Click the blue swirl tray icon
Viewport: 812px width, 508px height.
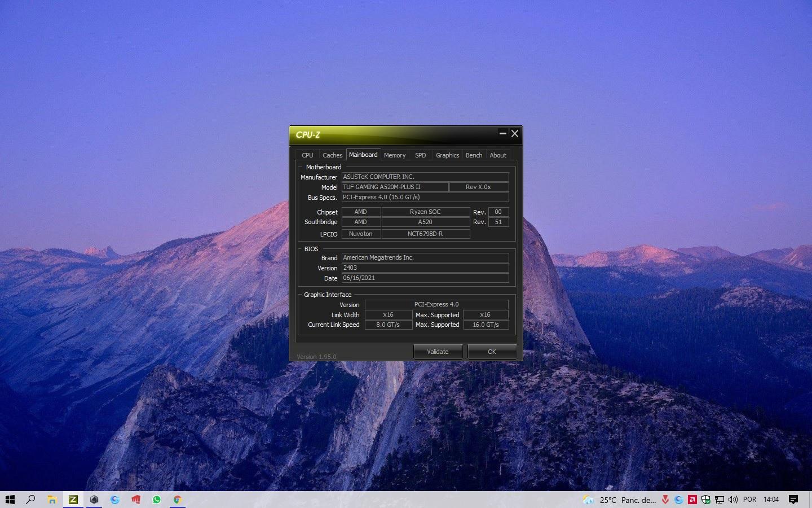tap(679, 500)
